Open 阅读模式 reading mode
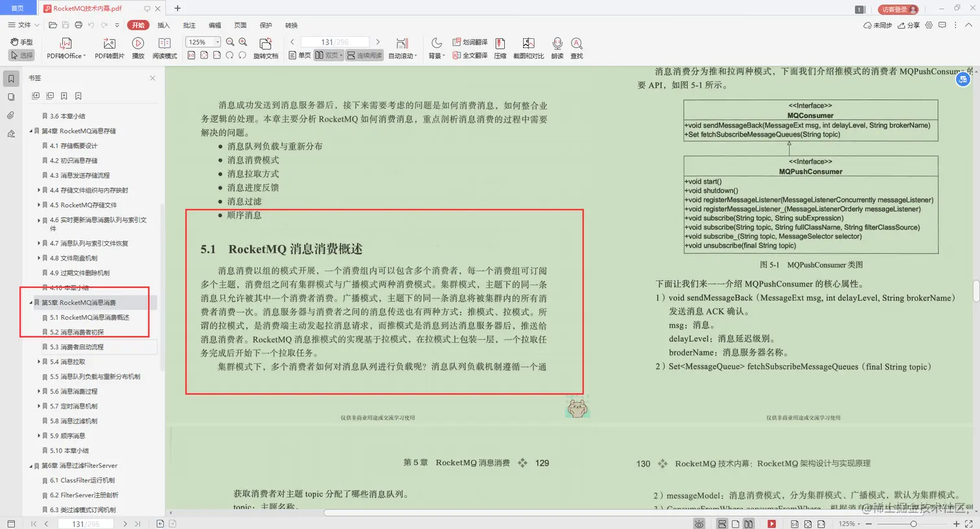980x529 pixels. click(x=164, y=47)
